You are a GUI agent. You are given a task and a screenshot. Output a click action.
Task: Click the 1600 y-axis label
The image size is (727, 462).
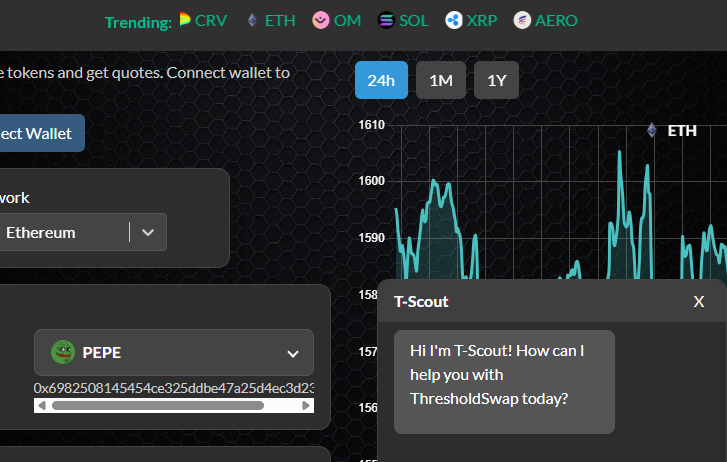point(371,181)
